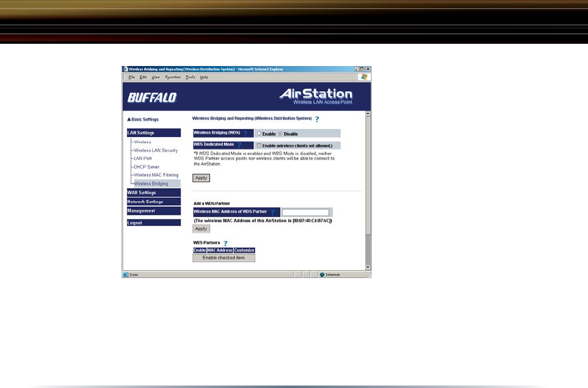Click the AirStation logo

click(316, 96)
